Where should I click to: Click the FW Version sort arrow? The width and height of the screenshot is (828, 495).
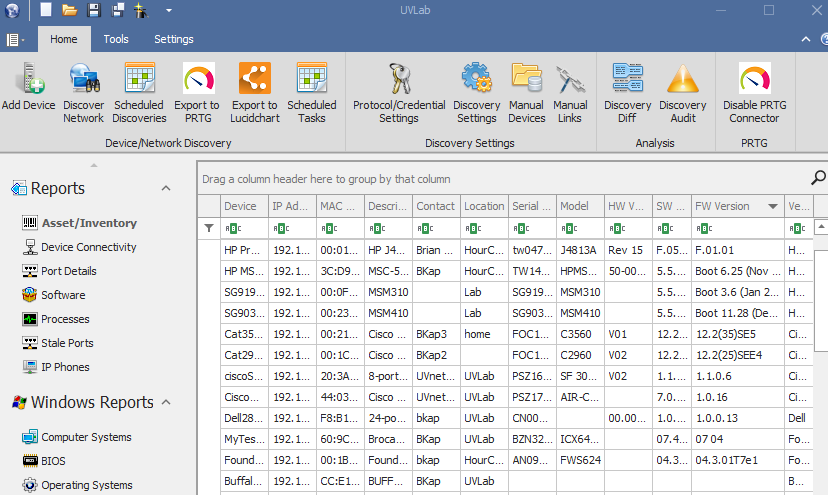773,206
